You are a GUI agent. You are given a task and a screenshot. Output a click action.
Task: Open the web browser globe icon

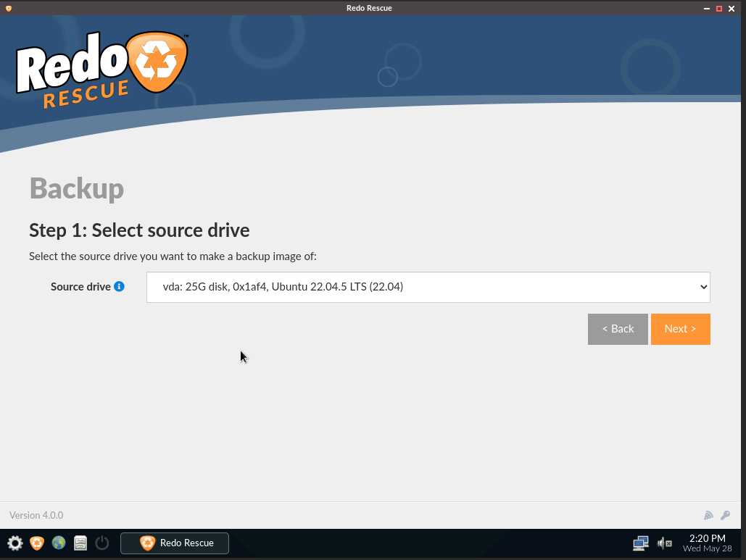59,543
